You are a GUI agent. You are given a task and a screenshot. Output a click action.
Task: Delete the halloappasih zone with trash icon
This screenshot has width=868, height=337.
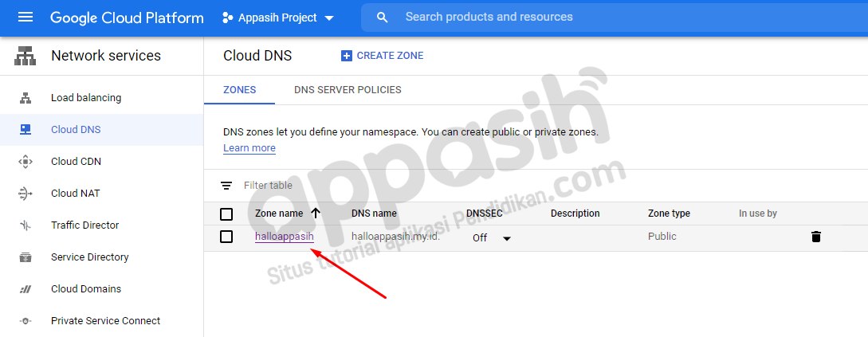click(x=816, y=237)
